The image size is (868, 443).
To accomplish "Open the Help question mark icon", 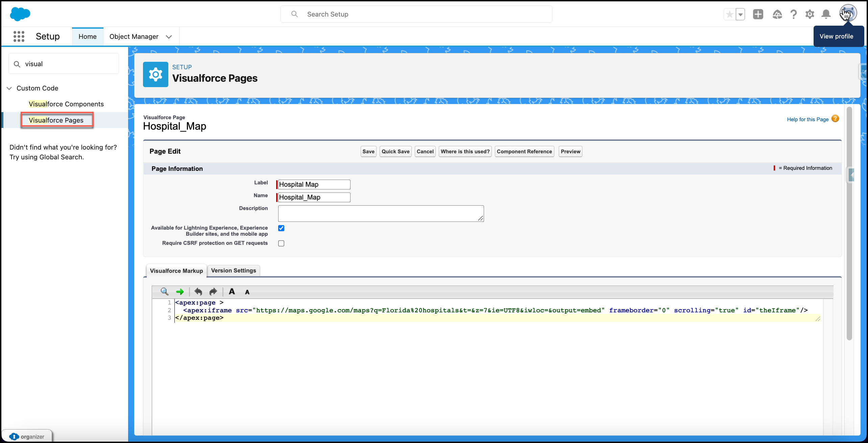I will tap(793, 14).
